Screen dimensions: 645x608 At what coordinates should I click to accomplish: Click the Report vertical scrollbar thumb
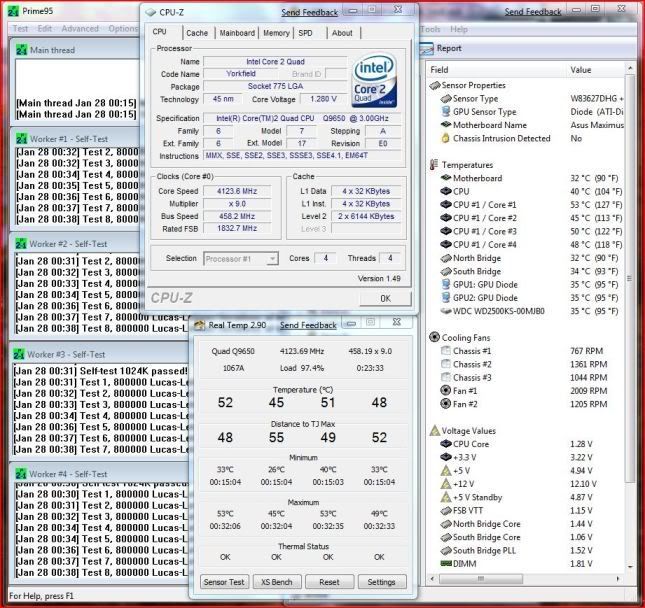(629, 278)
